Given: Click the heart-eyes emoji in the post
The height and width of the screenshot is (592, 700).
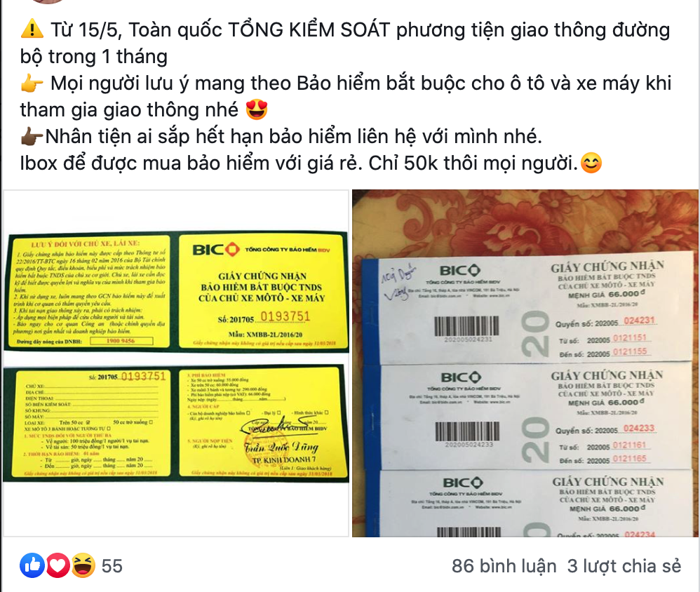Looking at the screenshot, I should point(257,110).
